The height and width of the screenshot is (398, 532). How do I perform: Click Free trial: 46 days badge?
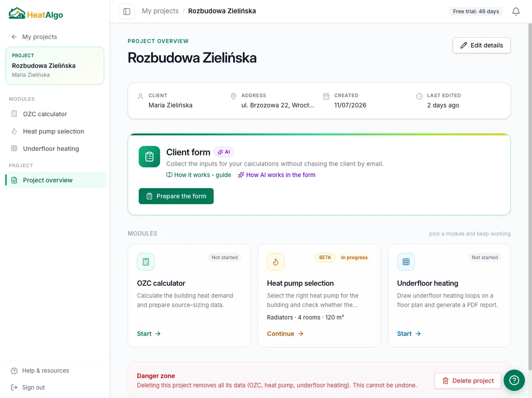[x=476, y=12]
